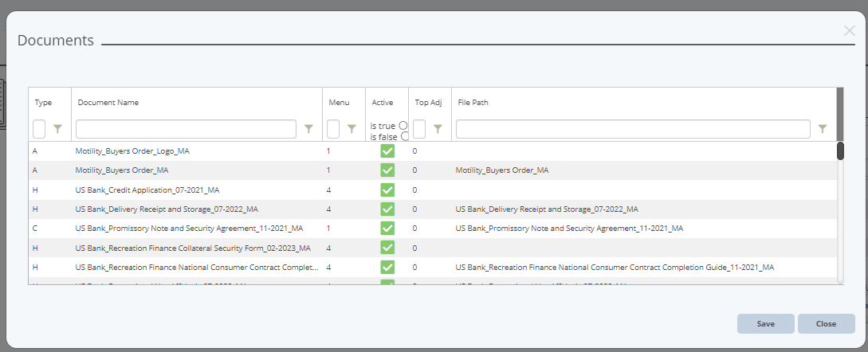Click the Top Adj filter funnel icon
868x352 pixels.
pos(438,128)
